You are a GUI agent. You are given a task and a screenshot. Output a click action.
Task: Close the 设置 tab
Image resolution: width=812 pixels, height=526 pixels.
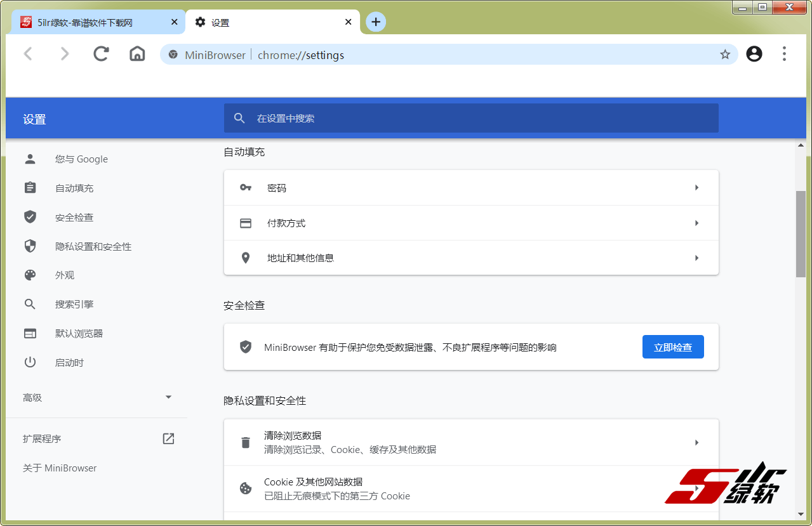[348, 22]
